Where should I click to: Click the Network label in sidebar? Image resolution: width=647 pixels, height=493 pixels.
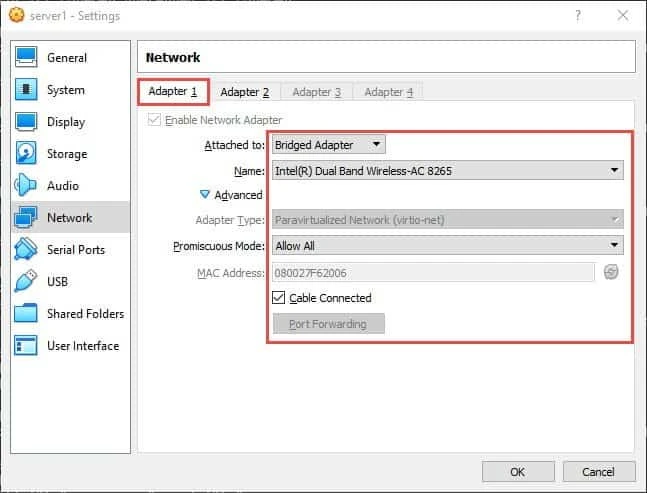tap(69, 218)
